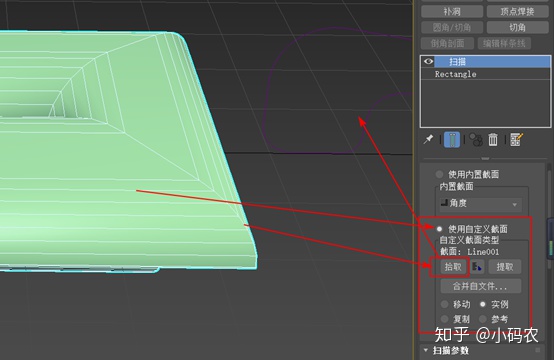Click the pin stack icon

428,139
